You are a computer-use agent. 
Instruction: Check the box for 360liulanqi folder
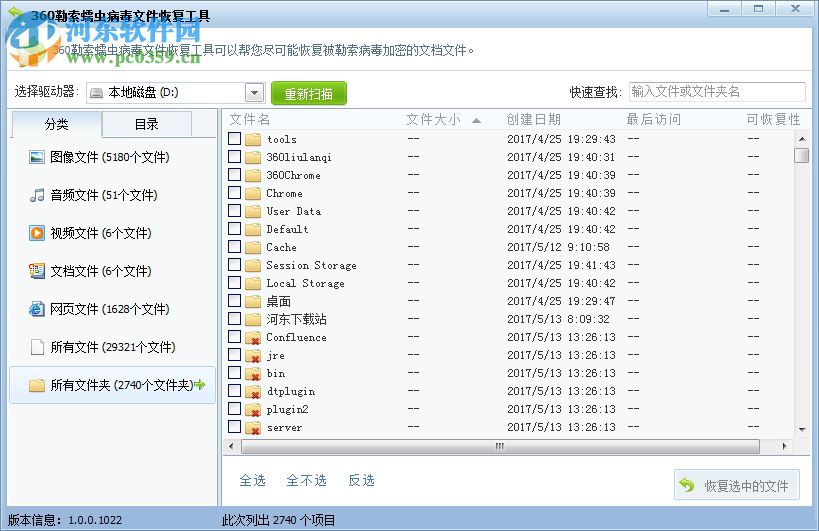235,156
